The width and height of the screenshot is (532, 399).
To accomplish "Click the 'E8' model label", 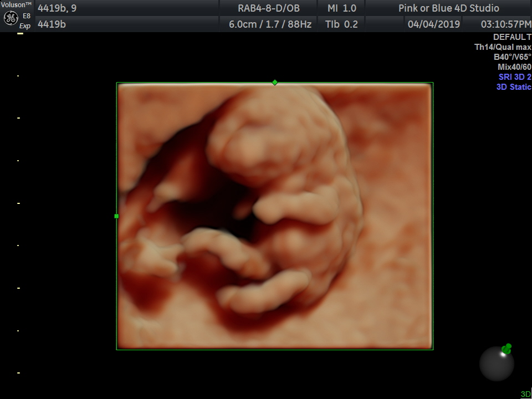I will pos(26,16).
